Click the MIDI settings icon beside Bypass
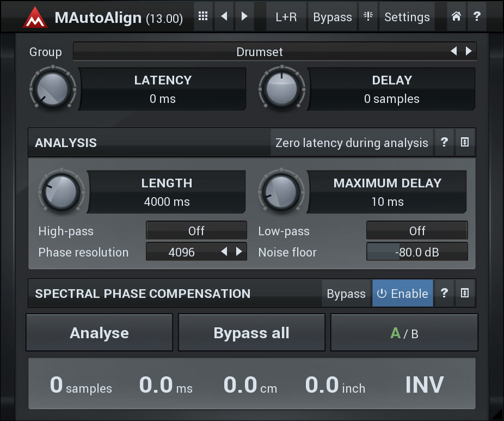Screen dimensions: 504x421 coord(368,16)
